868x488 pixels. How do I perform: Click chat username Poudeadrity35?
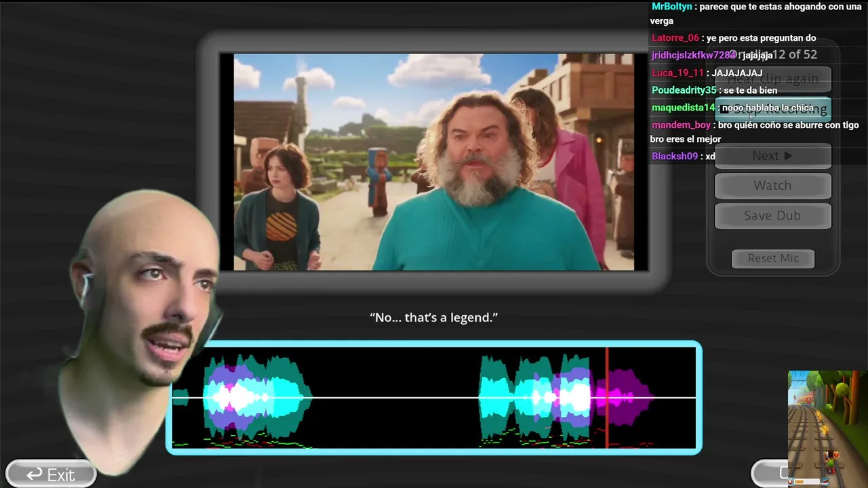684,90
